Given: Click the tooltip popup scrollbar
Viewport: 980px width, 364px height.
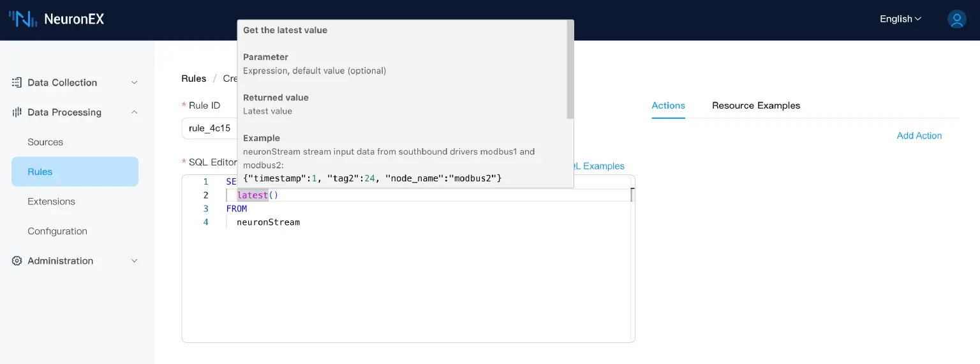Looking at the screenshot, I should [x=570, y=70].
